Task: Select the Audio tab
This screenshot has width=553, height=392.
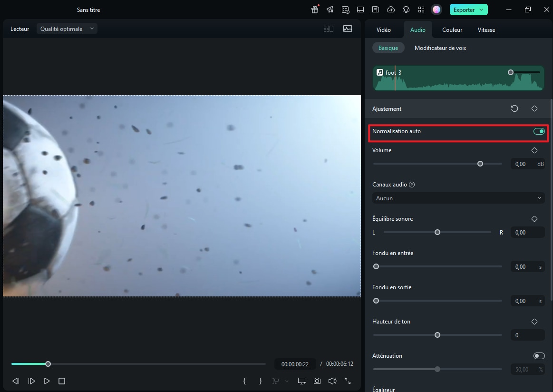Action: [x=417, y=30]
